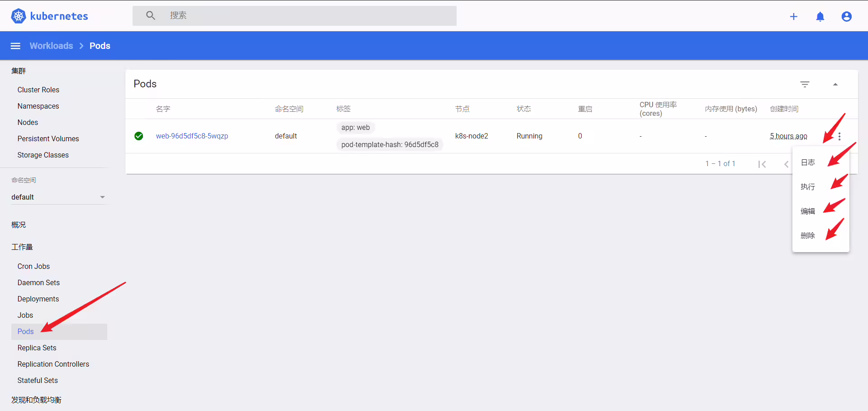Open Jobs in sidebar
The width and height of the screenshot is (868, 411).
tap(25, 315)
